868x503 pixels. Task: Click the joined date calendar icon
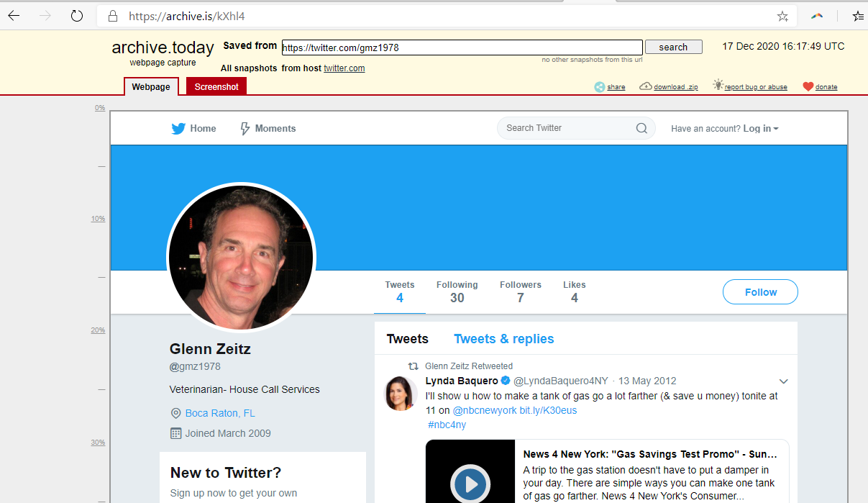(175, 433)
